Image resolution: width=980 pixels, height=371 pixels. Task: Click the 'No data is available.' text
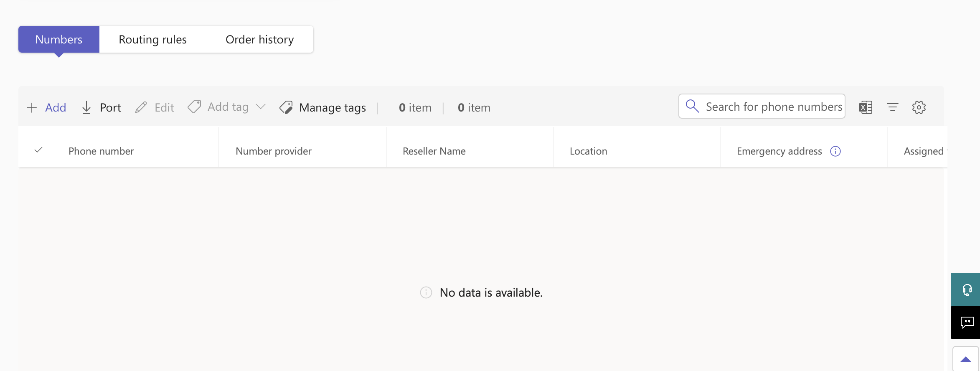[491, 292]
